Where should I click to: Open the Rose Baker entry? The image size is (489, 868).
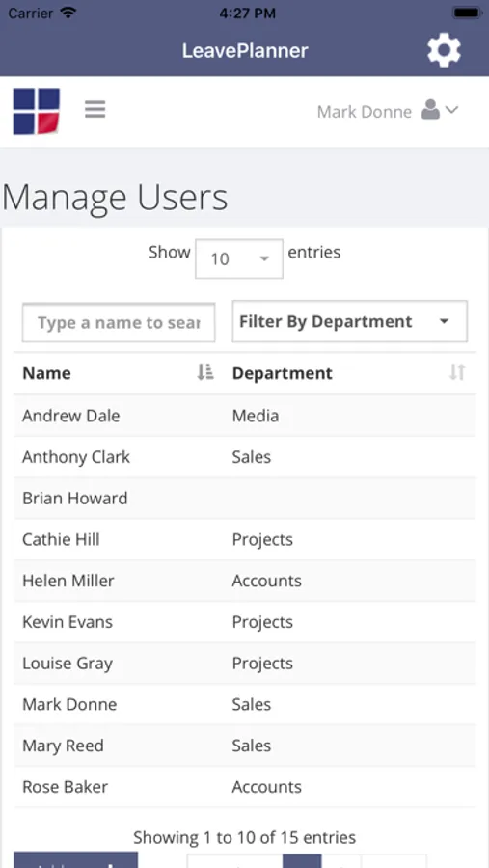click(x=66, y=787)
